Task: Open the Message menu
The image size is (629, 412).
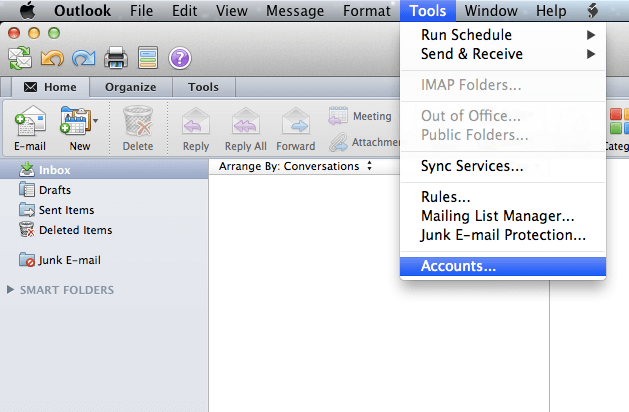Action: click(x=295, y=10)
